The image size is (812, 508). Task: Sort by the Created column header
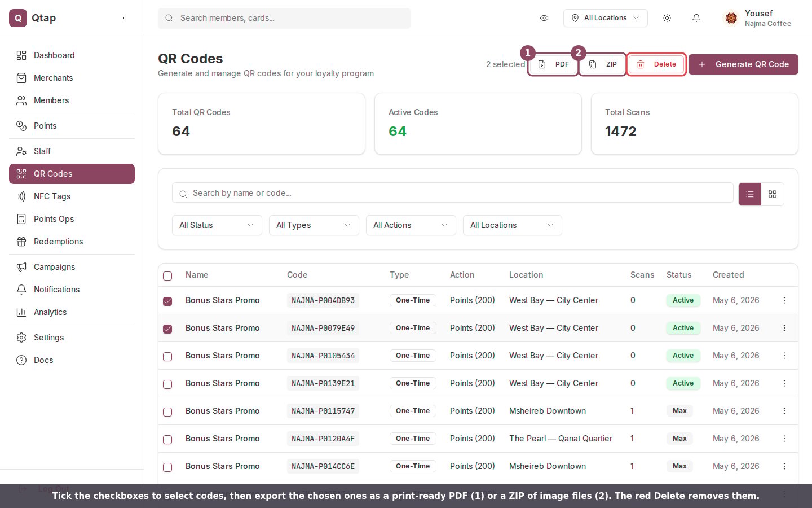click(x=728, y=275)
